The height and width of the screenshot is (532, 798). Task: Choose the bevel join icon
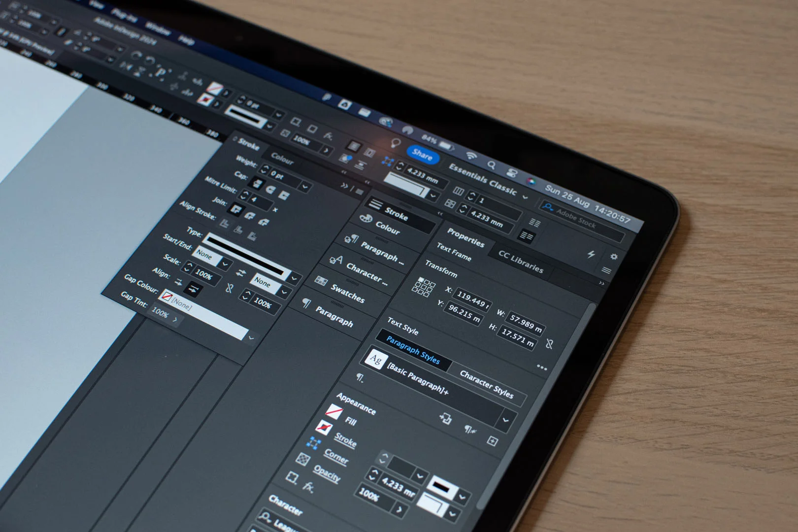[x=264, y=222]
